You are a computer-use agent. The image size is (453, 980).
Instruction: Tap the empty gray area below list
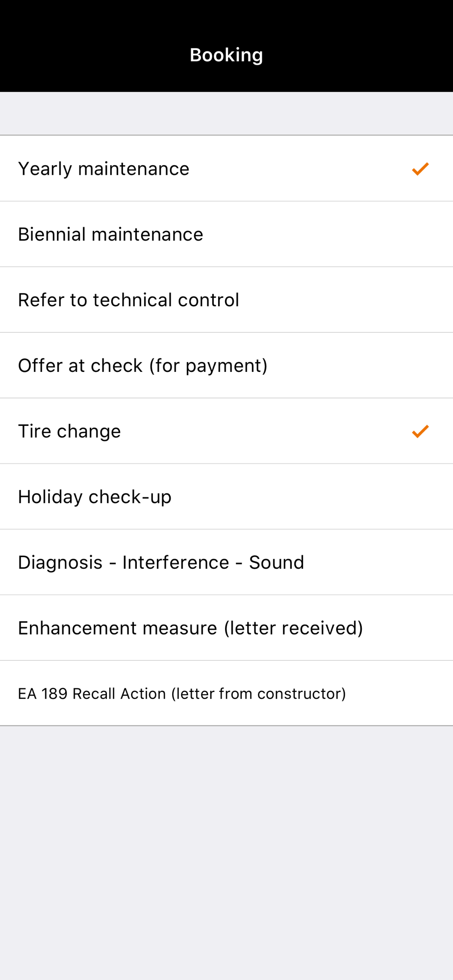(226, 853)
